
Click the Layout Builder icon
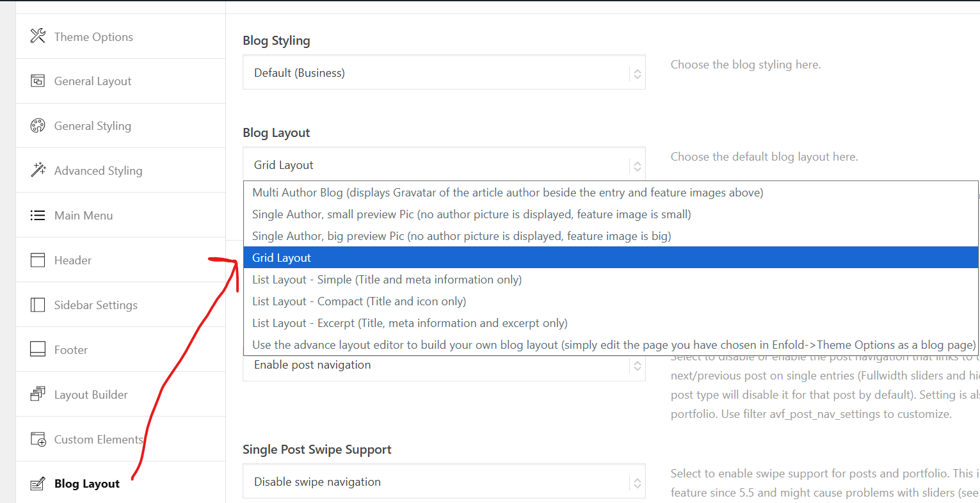[38, 394]
